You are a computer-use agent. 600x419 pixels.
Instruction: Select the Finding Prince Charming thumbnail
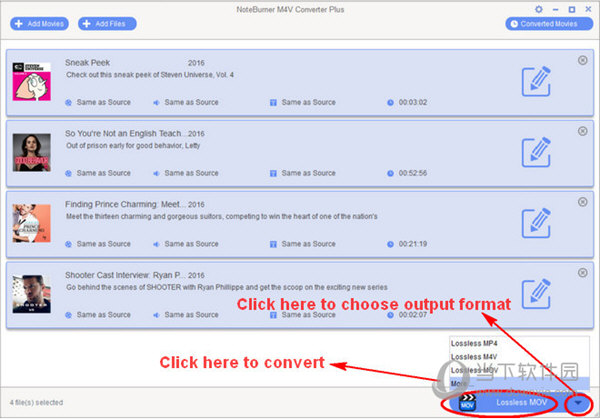pos(32,223)
